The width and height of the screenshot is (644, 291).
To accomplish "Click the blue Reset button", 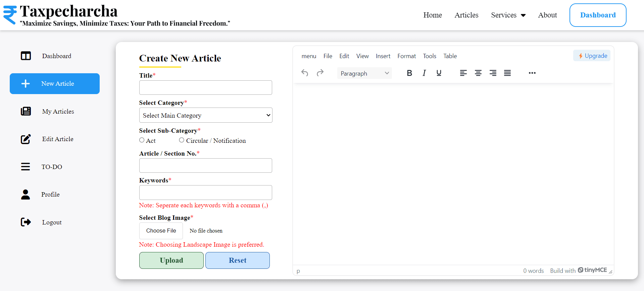I will click(x=238, y=260).
